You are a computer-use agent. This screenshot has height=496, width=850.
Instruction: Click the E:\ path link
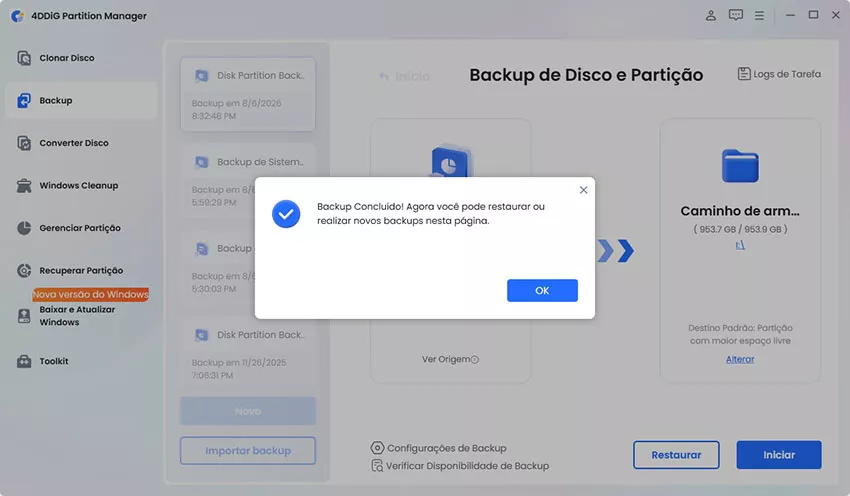pos(740,246)
